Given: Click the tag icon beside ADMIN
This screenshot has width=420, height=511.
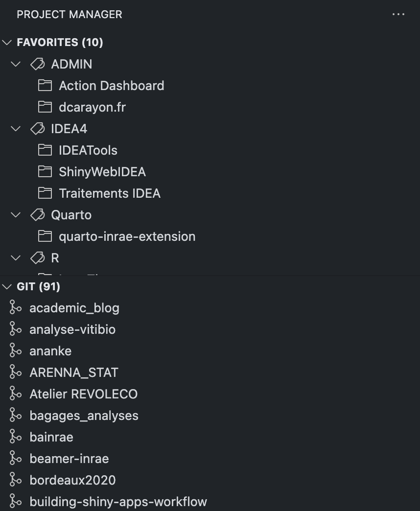Looking at the screenshot, I should point(37,64).
